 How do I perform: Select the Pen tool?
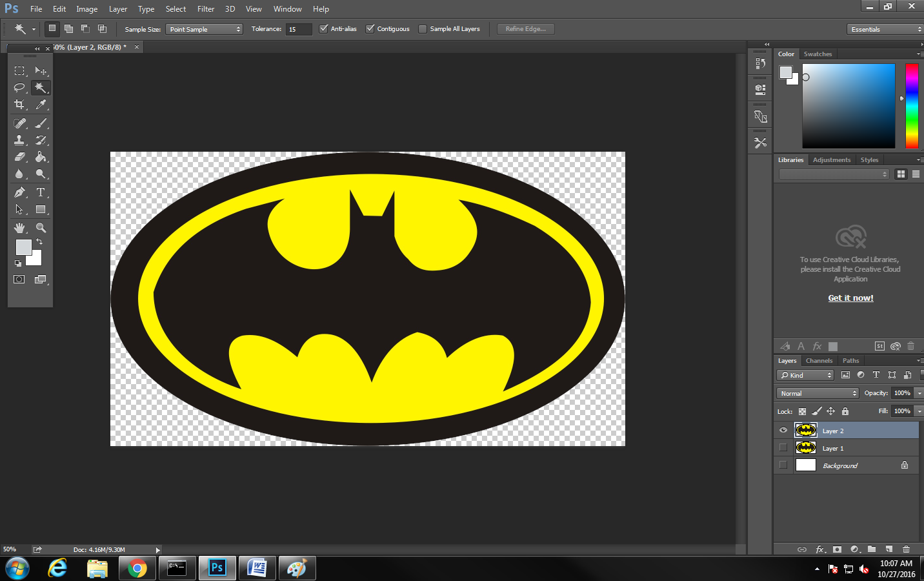pos(19,192)
